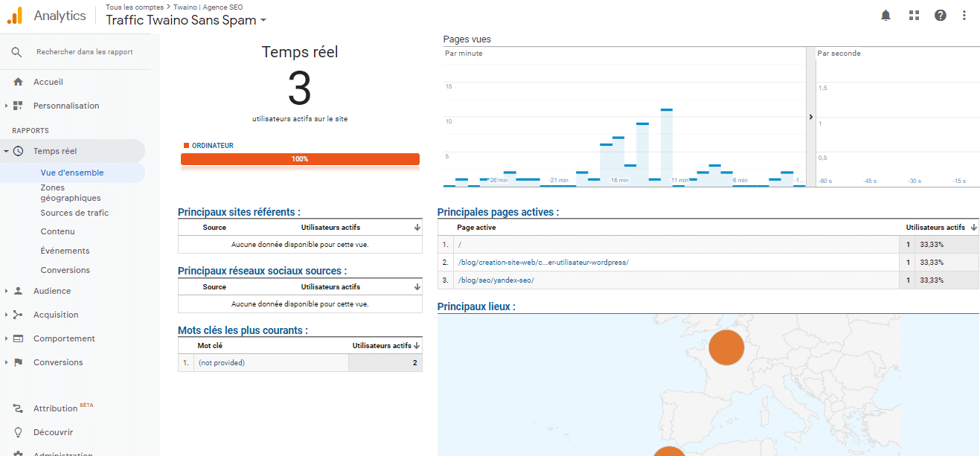
Task: Sort keywords by Utilisateurs actifs arrow
Action: [x=417, y=345]
